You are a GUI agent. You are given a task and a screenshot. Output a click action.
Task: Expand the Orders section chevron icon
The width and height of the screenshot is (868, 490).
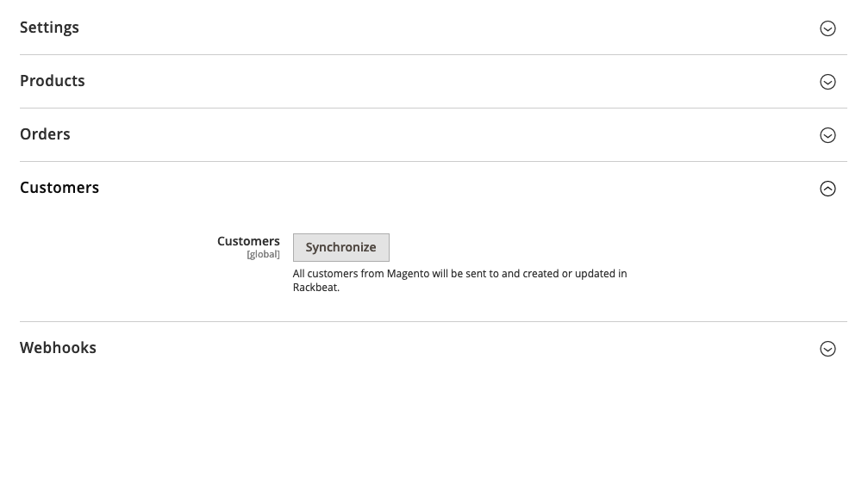[x=827, y=135]
